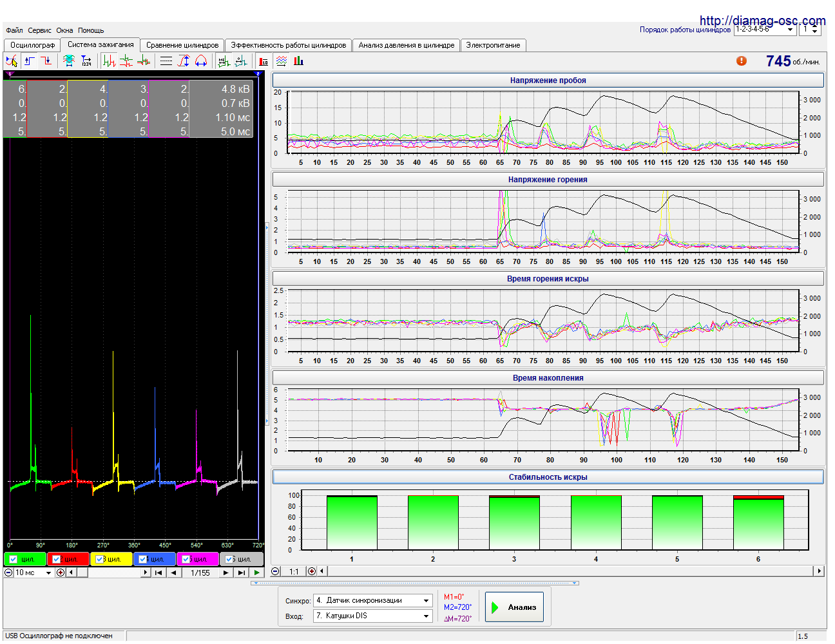Open Вход input dropdown 'Катушки DIS'
This screenshot has height=644, width=835.
point(372,616)
